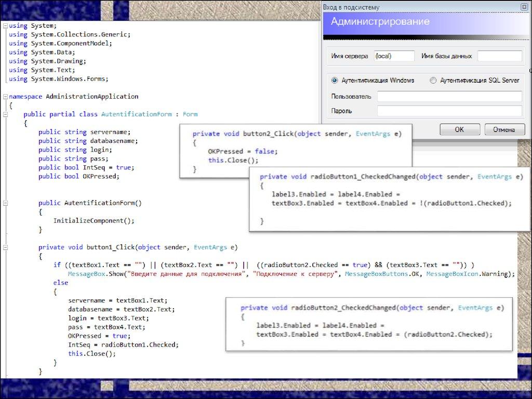Collapse the using System directives block
This screenshot has height=399, width=532.
pyautogui.click(x=4, y=25)
